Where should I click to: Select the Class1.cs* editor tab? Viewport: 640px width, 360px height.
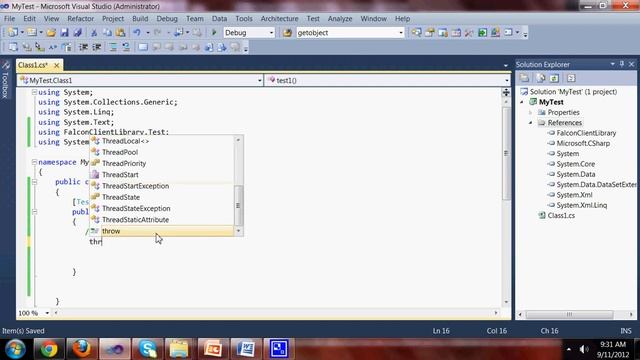click(33, 65)
